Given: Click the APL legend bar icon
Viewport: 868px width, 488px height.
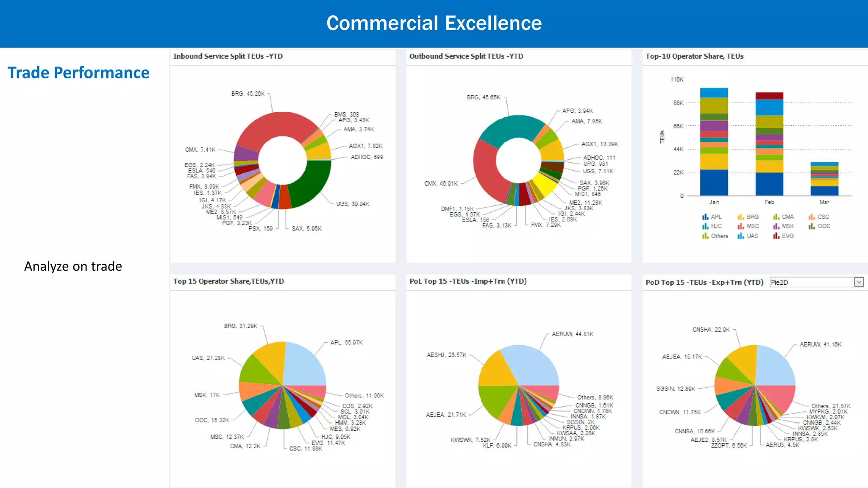Looking at the screenshot, I should [705, 217].
